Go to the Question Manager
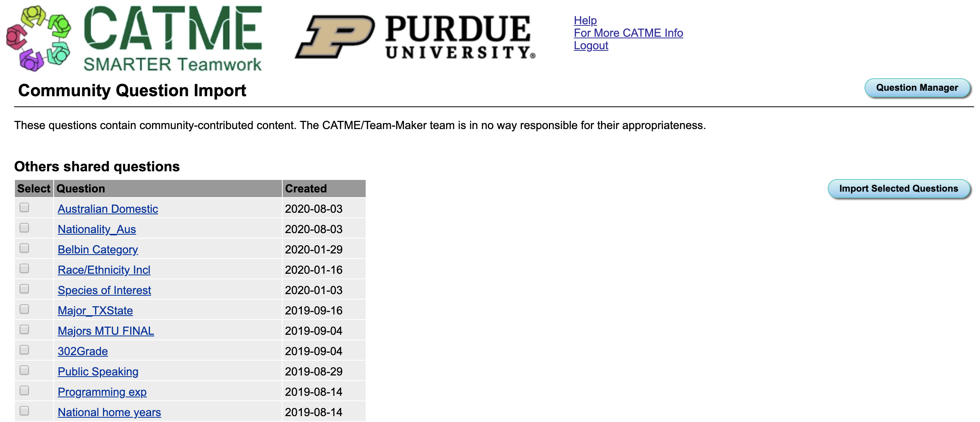980x422 pixels. pos(917,88)
